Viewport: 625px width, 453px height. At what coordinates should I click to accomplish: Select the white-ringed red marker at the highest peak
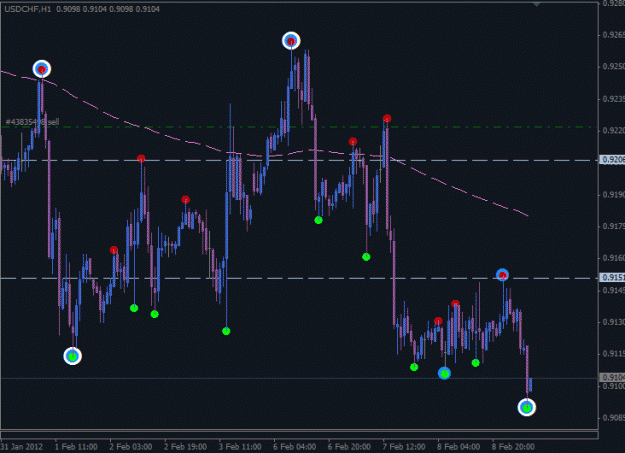(291, 41)
